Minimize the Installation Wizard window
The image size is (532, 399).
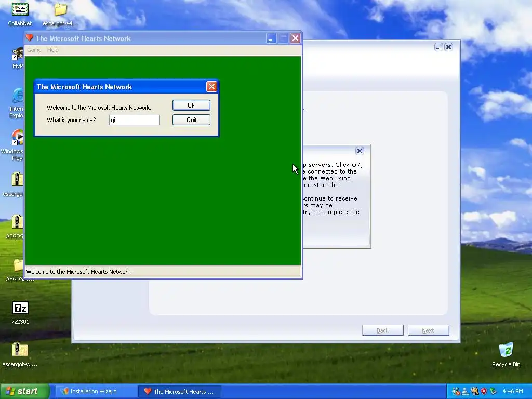tap(438, 47)
